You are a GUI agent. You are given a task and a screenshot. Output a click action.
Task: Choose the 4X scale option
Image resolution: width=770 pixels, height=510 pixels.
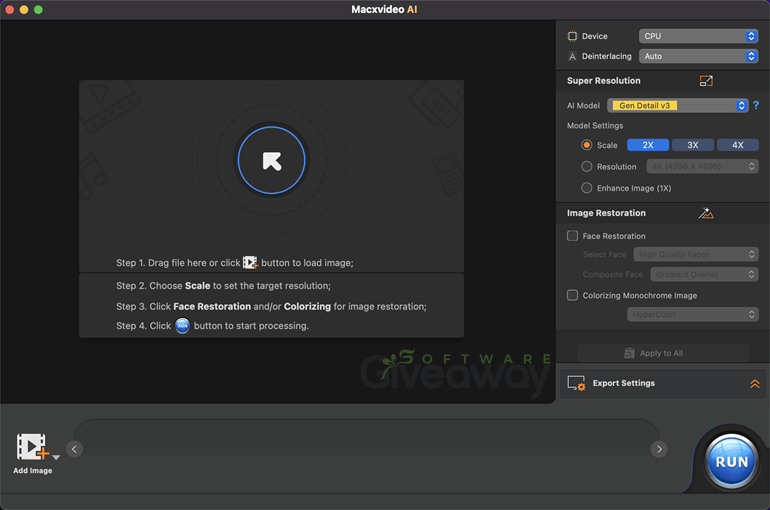point(738,145)
